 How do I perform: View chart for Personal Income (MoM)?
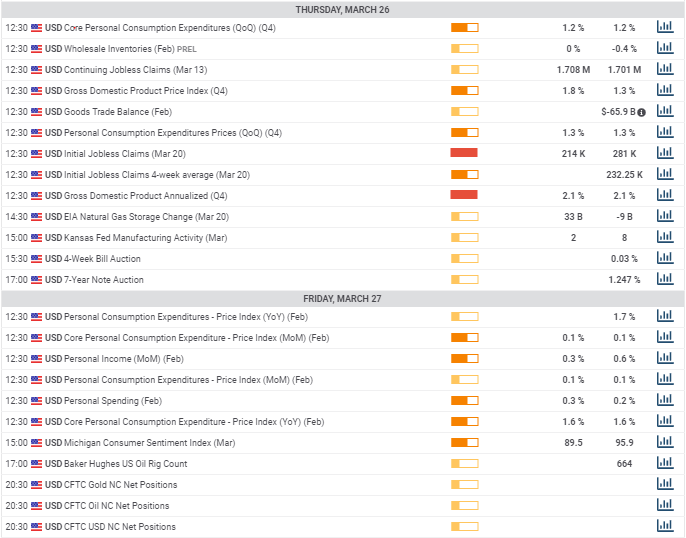[664, 358]
